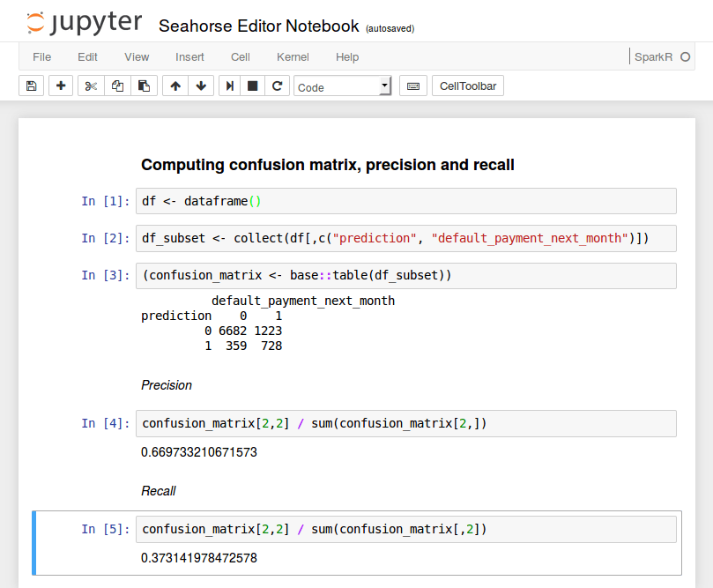Screen dimensions: 713x588
Task: Copy selected cells using the copy icon
Action: point(117,86)
